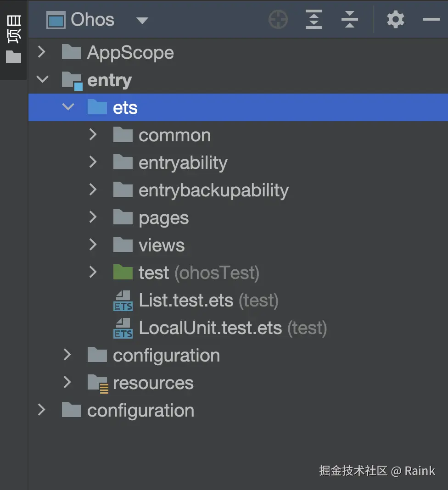Expand the pages folder
This screenshot has width=448, height=490.
pos(93,217)
